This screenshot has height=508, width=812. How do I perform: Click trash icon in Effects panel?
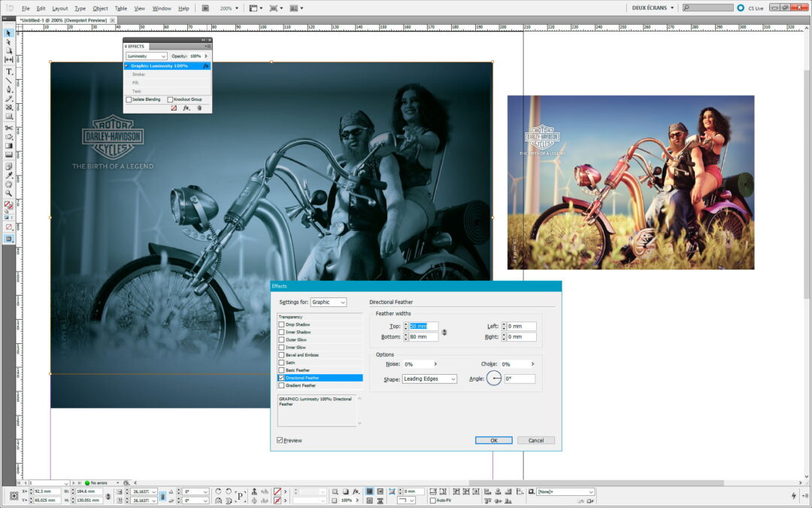click(x=199, y=108)
